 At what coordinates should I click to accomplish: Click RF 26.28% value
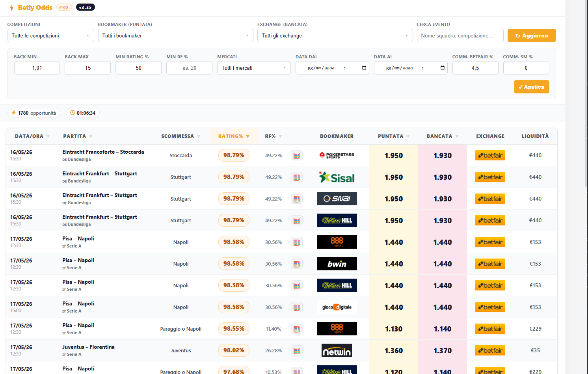[x=274, y=351]
